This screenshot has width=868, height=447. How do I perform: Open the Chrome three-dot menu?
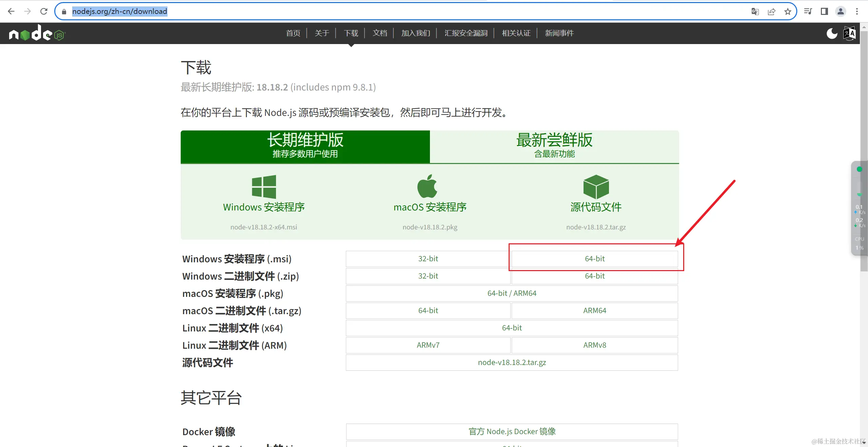pos(857,12)
